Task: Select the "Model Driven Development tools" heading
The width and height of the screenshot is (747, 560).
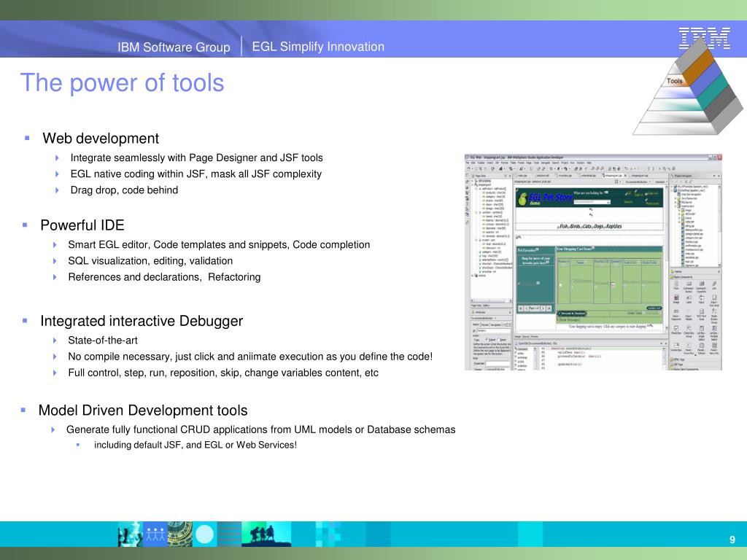Action: [x=143, y=411]
